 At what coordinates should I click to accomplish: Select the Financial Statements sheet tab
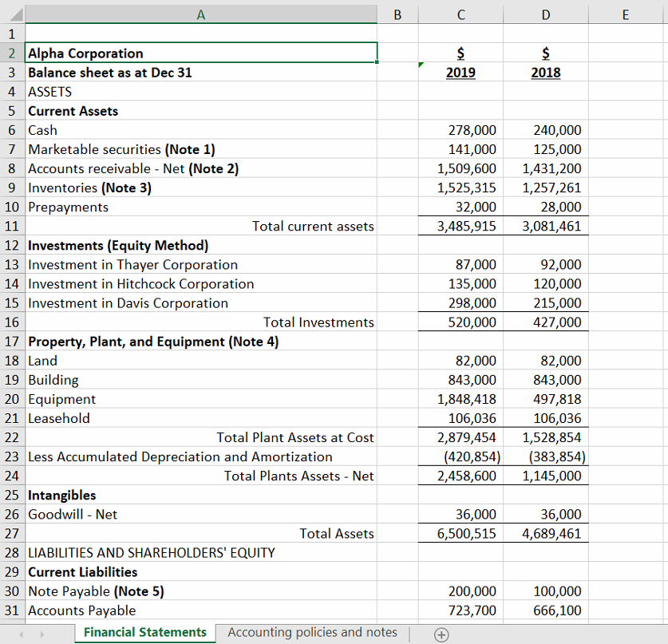(x=144, y=632)
